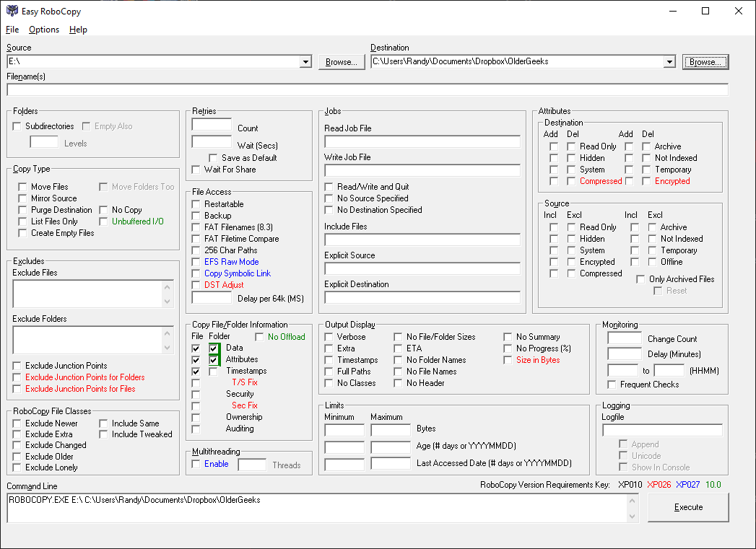The height and width of the screenshot is (549, 756).
Task: Click Maximum Age limit field
Action: click(391, 448)
